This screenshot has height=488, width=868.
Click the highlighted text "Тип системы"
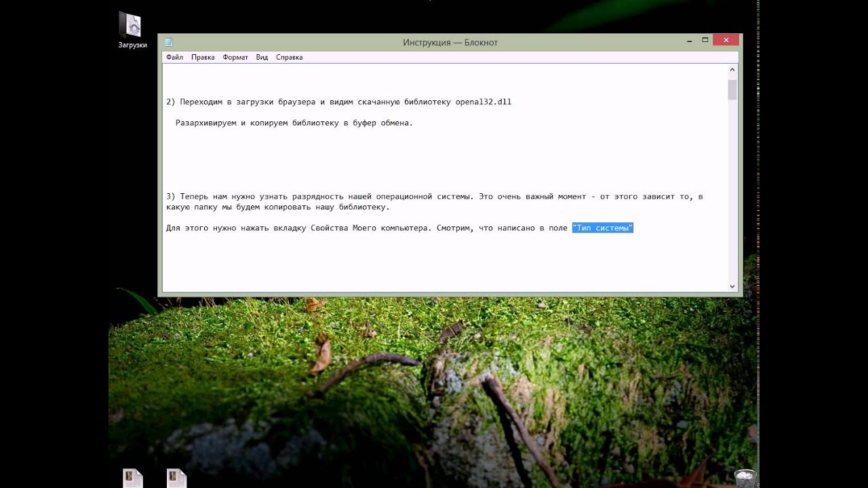pyautogui.click(x=602, y=228)
